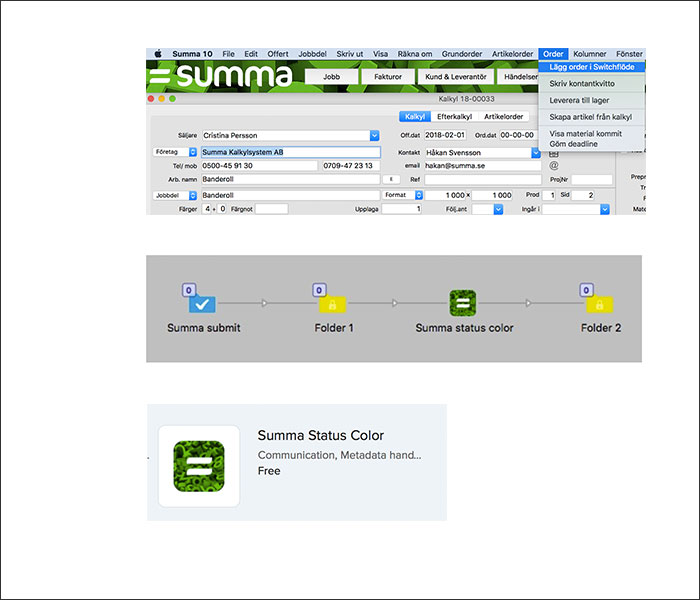This screenshot has height=600, width=700.
Task: Choose Skriv kontantkvitto menu item
Action: [x=592, y=83]
